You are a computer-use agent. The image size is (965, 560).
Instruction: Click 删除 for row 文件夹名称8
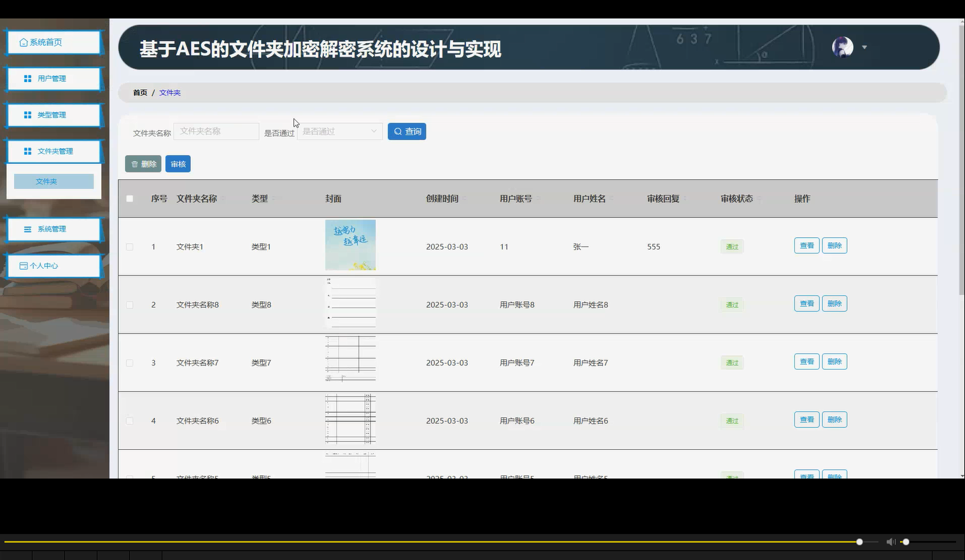coord(835,304)
